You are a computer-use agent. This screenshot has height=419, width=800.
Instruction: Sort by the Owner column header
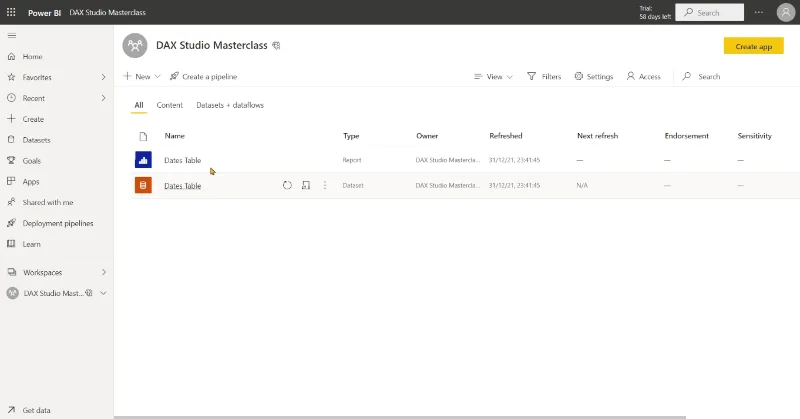point(427,136)
